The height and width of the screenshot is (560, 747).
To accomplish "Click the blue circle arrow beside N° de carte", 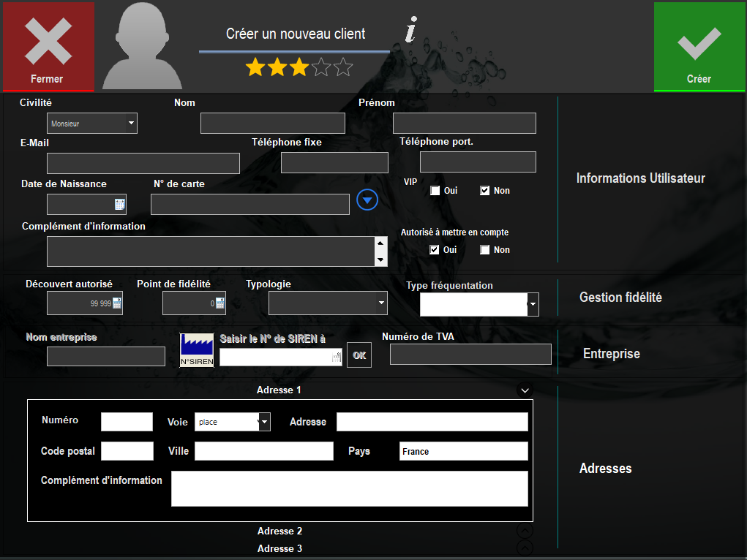I will tap(367, 200).
